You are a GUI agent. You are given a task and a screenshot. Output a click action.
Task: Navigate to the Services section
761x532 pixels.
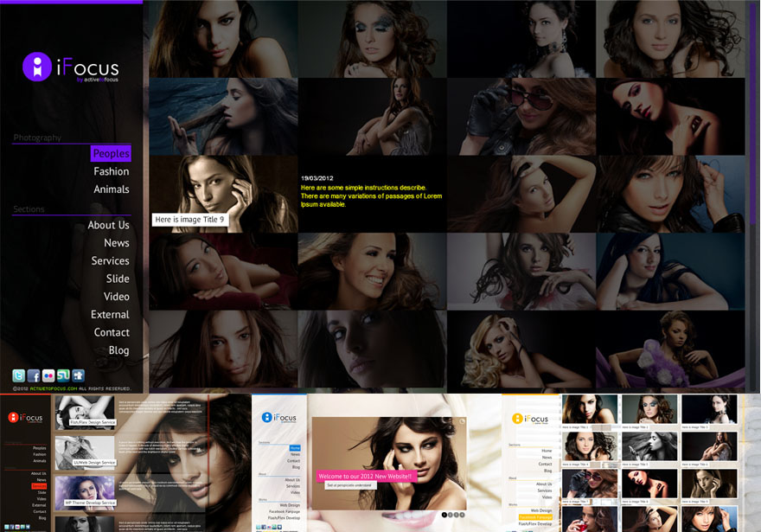[x=110, y=261]
